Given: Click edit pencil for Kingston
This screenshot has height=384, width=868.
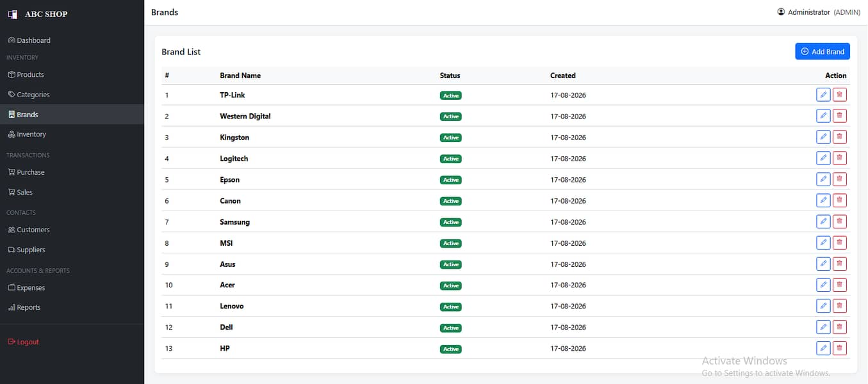Looking at the screenshot, I should point(823,137).
